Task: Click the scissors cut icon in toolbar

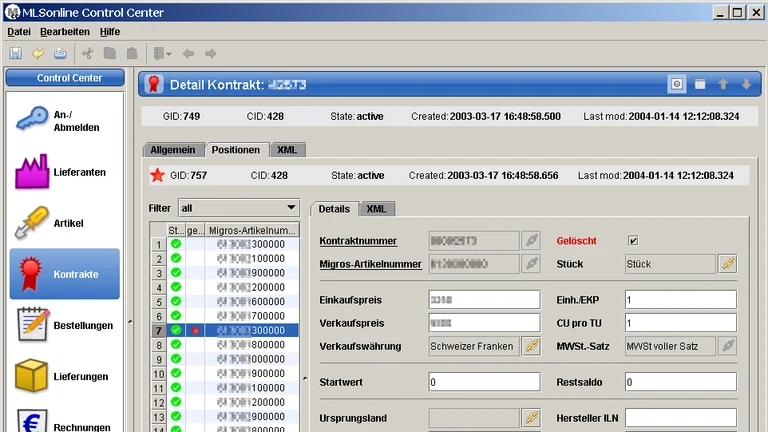Action: (x=88, y=53)
